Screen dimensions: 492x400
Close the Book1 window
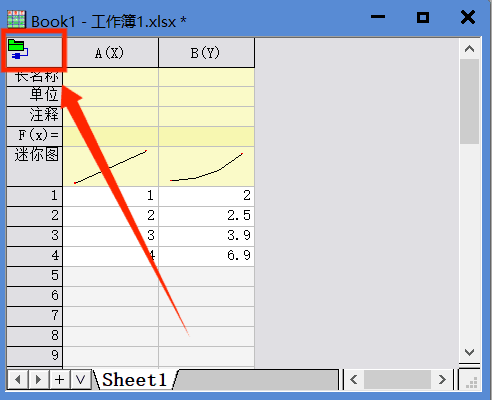[468, 17]
